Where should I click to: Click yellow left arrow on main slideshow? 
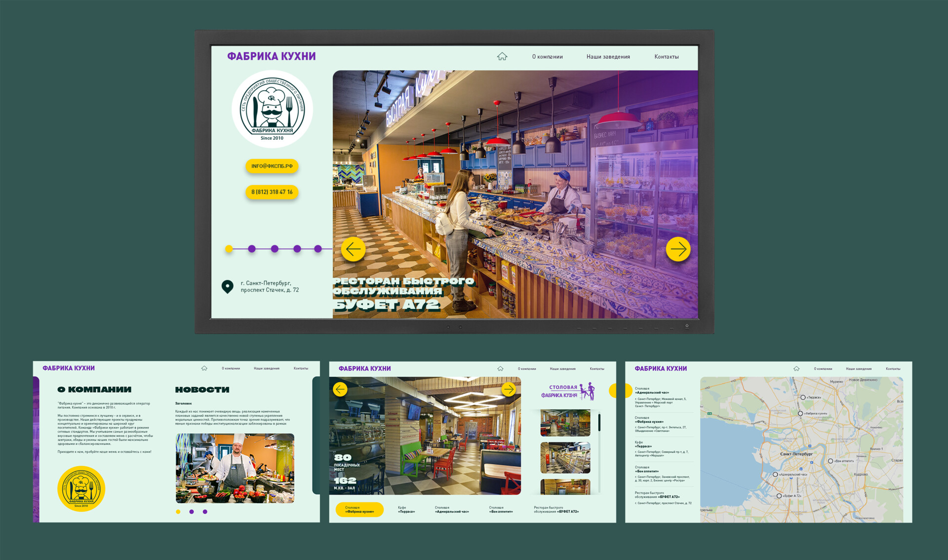tap(353, 249)
